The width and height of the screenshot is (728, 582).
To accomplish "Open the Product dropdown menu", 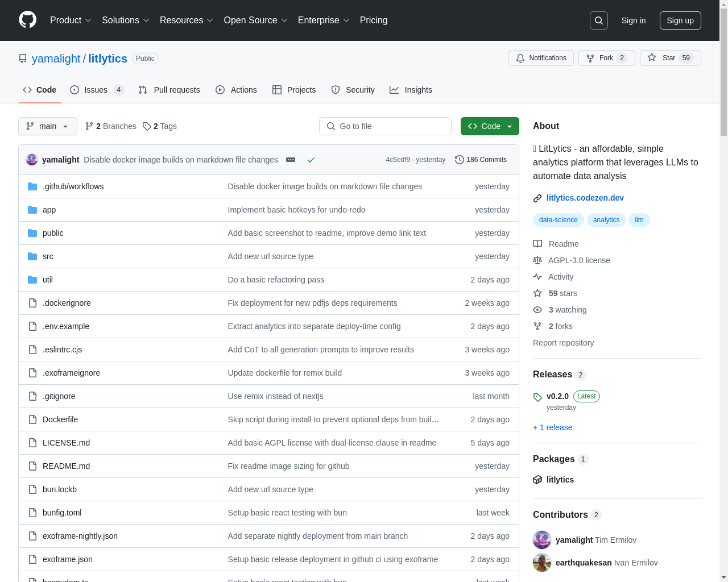I will point(71,20).
